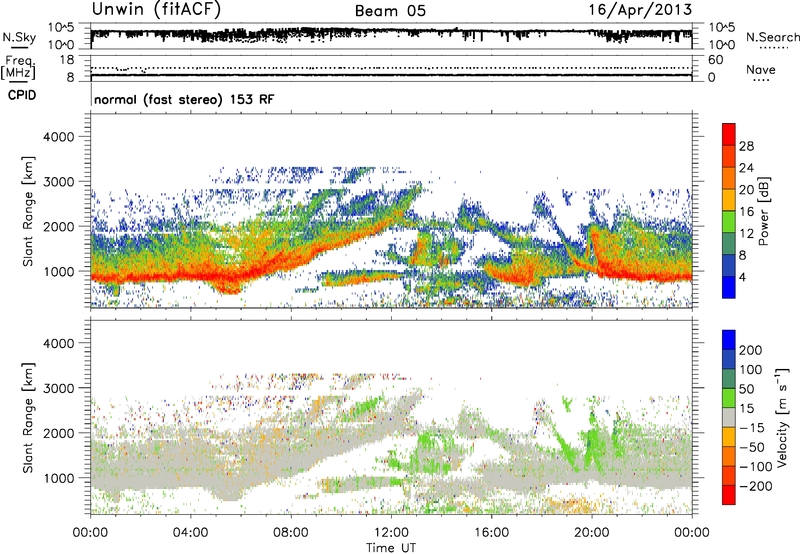Click Slant Range label of velocity panel
The image size is (800, 554).
tap(28, 418)
